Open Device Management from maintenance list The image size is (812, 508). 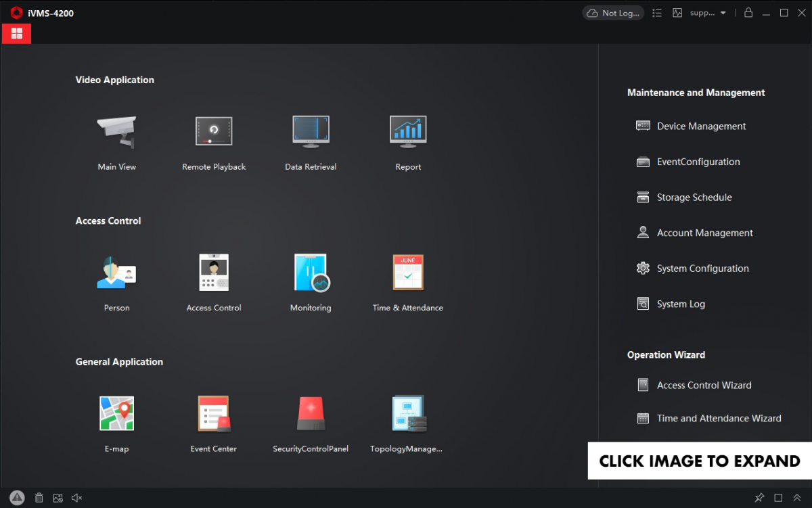tap(701, 126)
